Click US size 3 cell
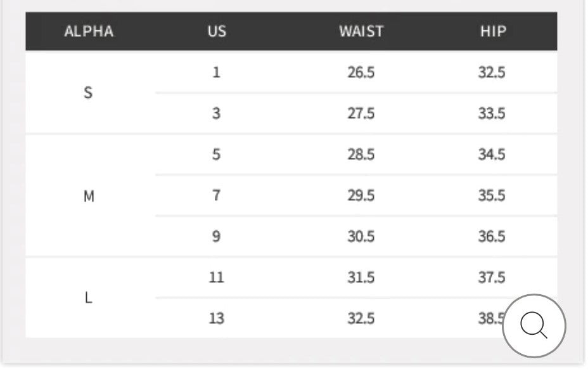This screenshot has width=588, height=383. 217,114
